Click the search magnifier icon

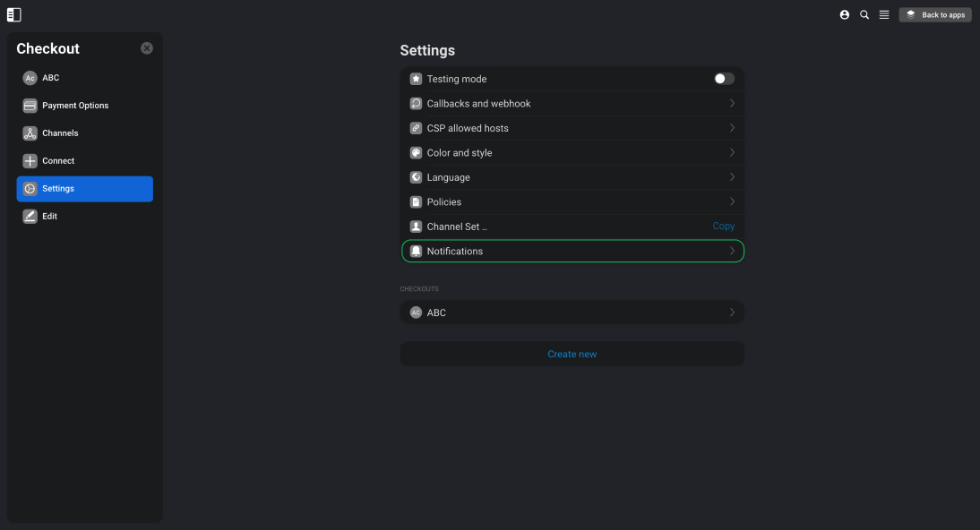click(864, 14)
